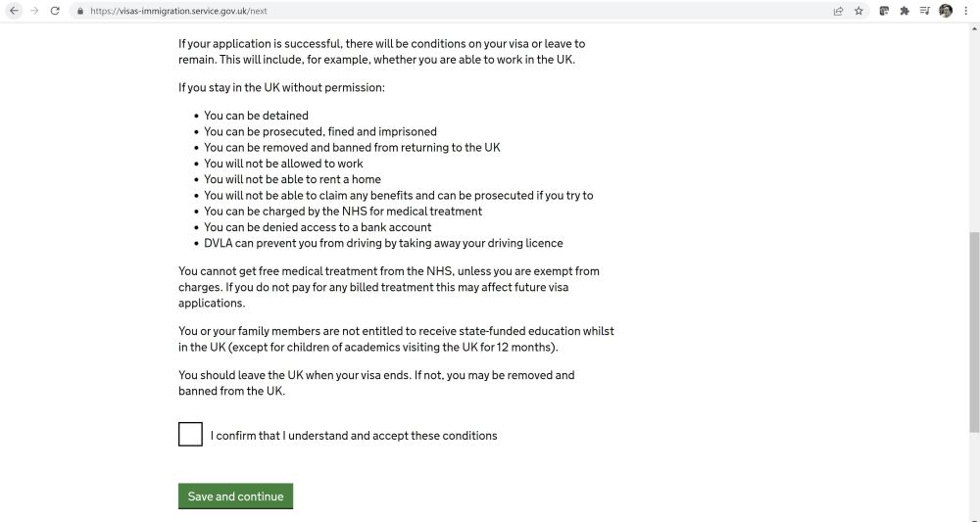Open the Chrome three-dot menu
The height and width of the screenshot is (522, 980).
coord(966,11)
